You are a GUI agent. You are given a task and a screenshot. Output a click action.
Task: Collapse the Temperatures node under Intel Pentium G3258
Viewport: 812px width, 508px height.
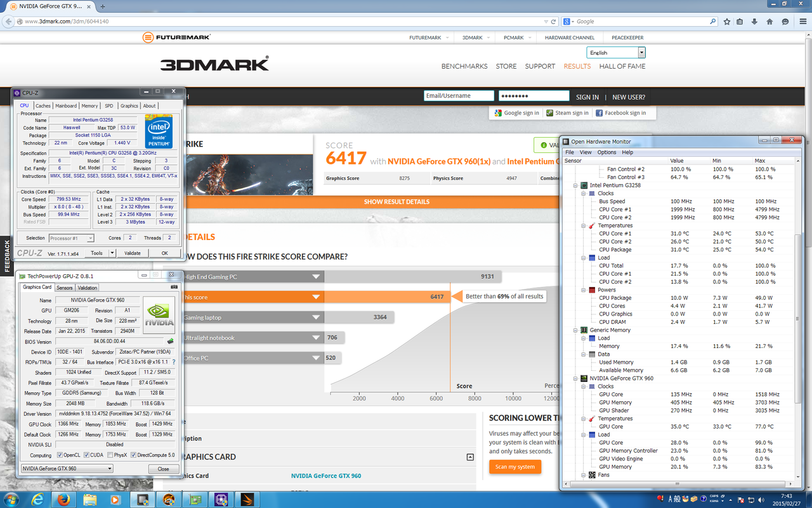pyautogui.click(x=584, y=225)
